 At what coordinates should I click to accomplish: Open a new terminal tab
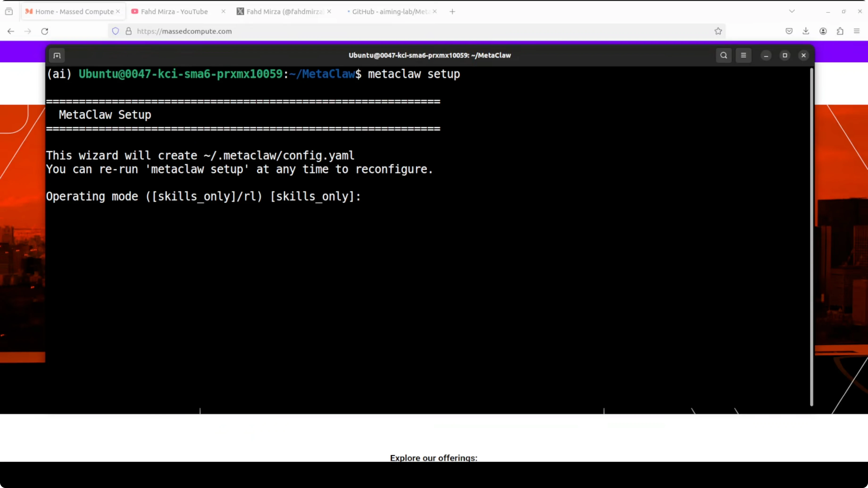[x=57, y=55]
